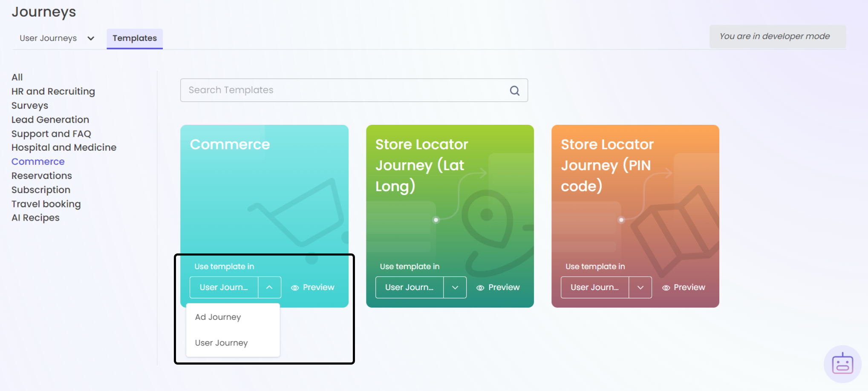The image size is (868, 391).
Task: Click the Store Locator Journey (Lat Long) card
Action: [450, 216]
